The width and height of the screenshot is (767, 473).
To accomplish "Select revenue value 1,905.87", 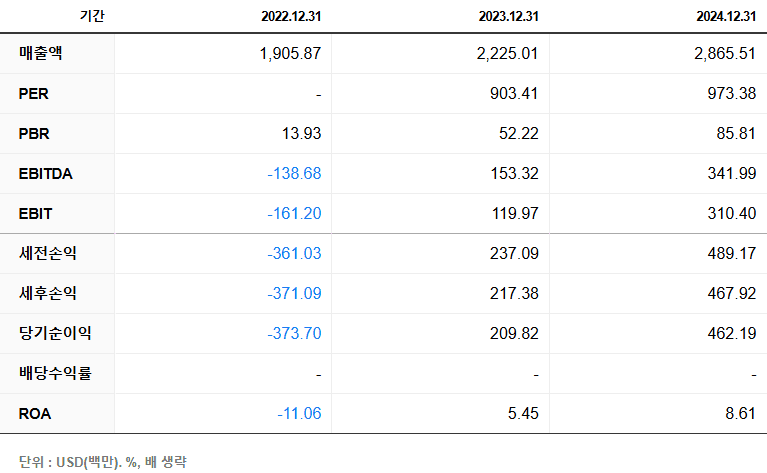I will click(x=290, y=53).
